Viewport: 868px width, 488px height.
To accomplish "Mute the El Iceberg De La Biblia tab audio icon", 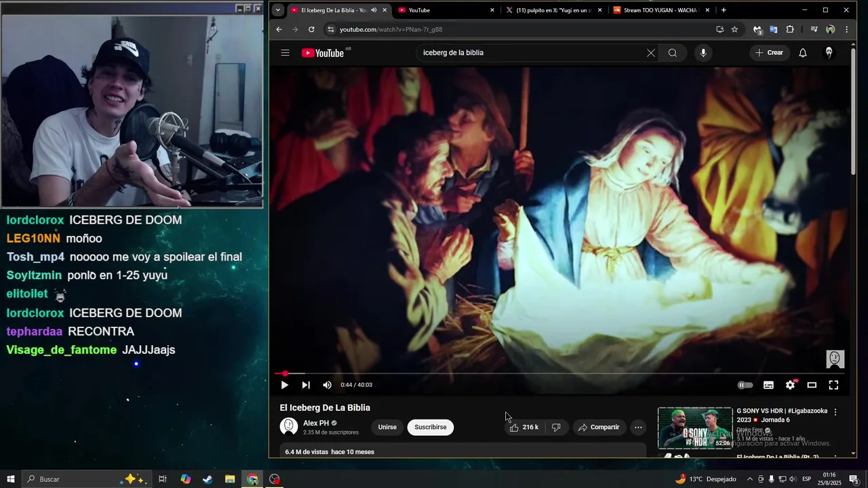I will [374, 10].
